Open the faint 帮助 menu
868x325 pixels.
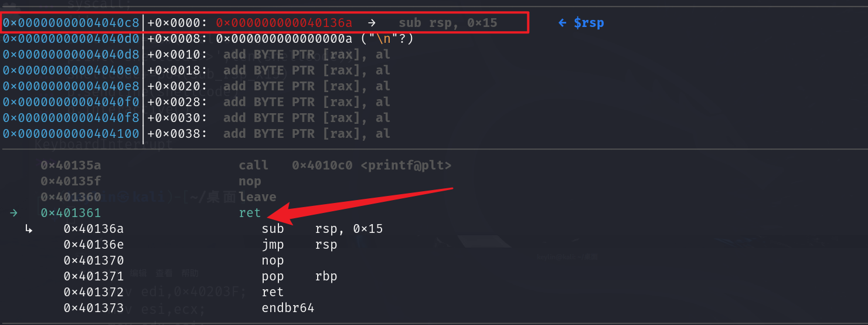(190, 273)
